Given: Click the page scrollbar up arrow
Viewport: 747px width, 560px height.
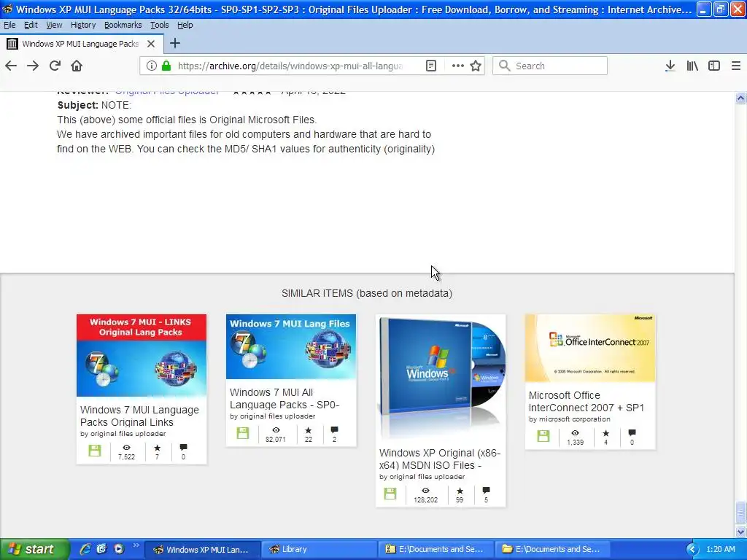Looking at the screenshot, I should 740,98.
